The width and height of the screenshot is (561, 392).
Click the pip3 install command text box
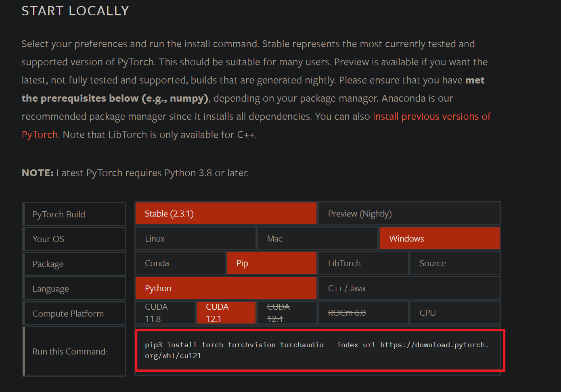[319, 350]
